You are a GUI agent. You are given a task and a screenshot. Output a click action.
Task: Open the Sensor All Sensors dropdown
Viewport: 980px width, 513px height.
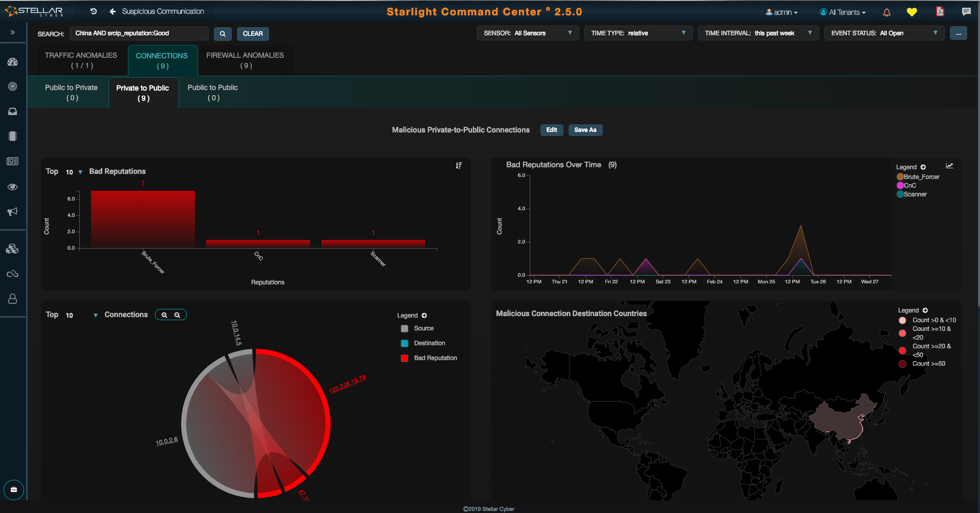(528, 33)
